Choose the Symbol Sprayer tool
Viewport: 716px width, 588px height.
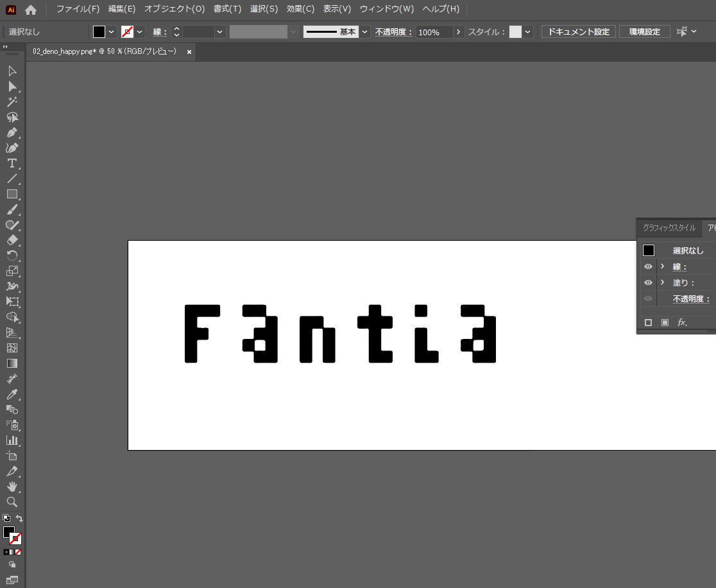[12, 425]
